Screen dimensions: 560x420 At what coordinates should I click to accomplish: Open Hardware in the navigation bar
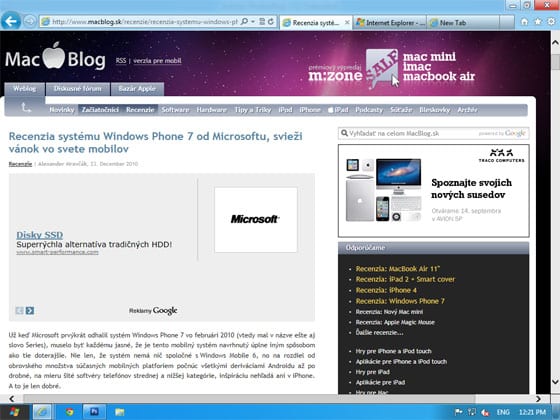(x=211, y=110)
